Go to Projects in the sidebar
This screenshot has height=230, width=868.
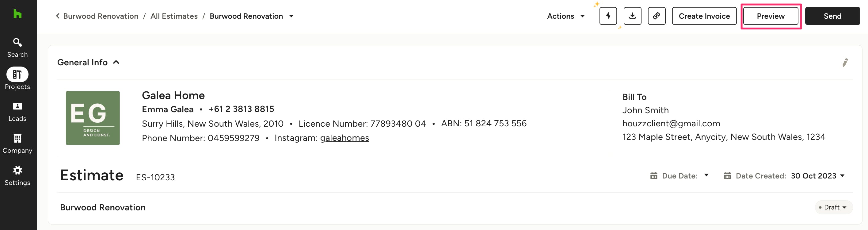click(17, 79)
